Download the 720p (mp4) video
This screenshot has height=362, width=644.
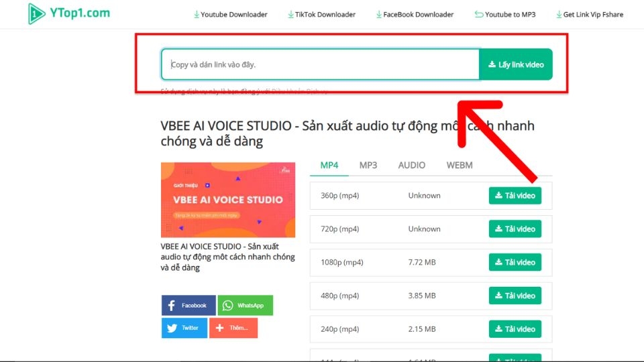(x=515, y=229)
